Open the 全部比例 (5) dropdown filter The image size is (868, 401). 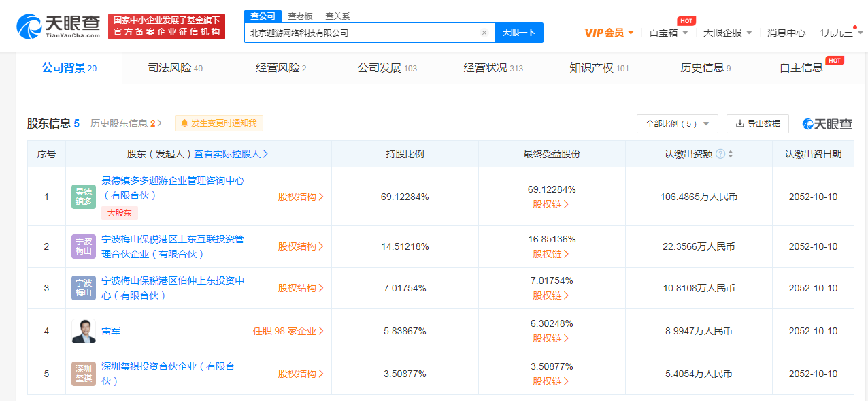677,124
